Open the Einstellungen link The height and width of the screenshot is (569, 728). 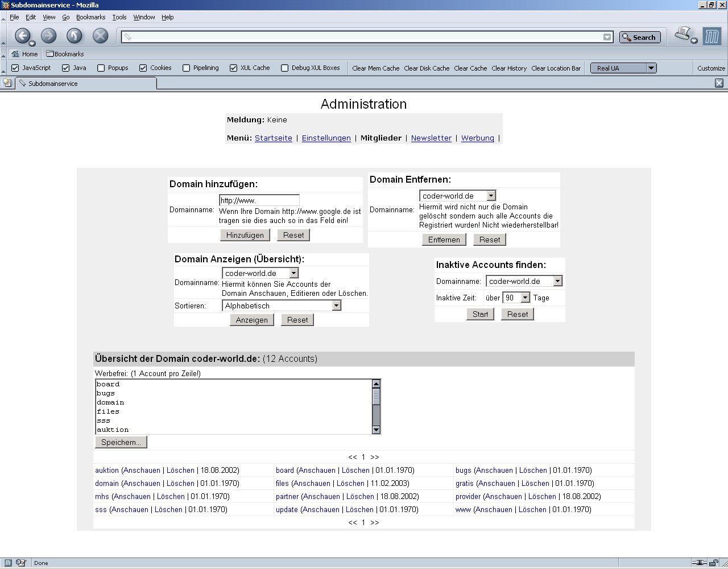pos(326,138)
